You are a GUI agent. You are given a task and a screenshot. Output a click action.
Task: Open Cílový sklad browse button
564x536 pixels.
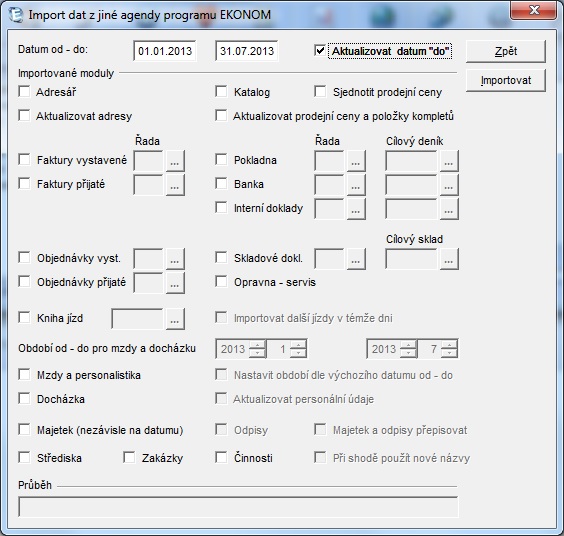449,259
